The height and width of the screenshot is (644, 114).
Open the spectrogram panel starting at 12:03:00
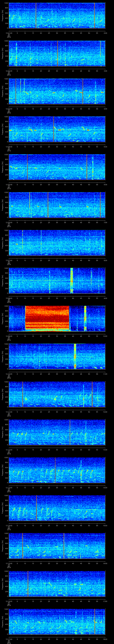(x=57, y=91)
